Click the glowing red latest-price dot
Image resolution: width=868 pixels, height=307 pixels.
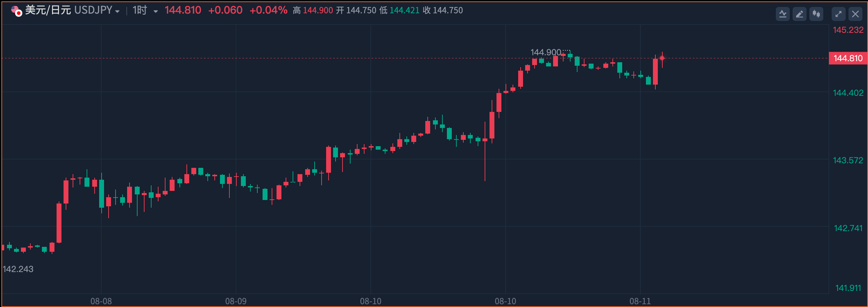tap(662, 58)
